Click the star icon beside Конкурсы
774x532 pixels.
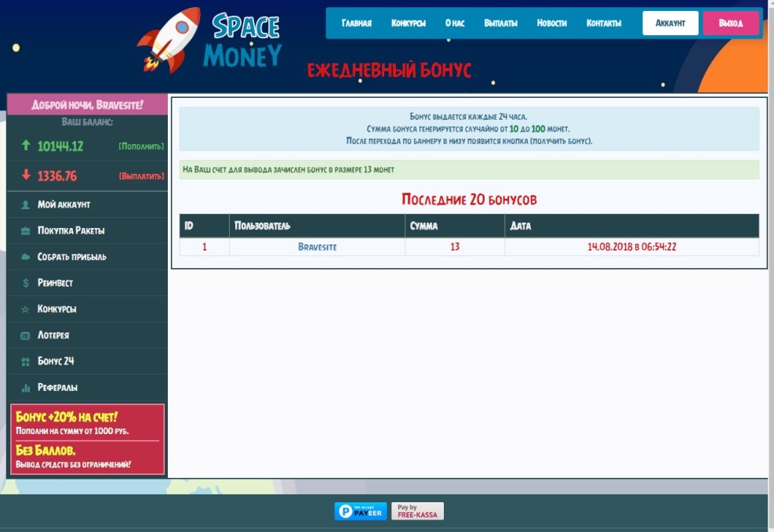[26, 309]
